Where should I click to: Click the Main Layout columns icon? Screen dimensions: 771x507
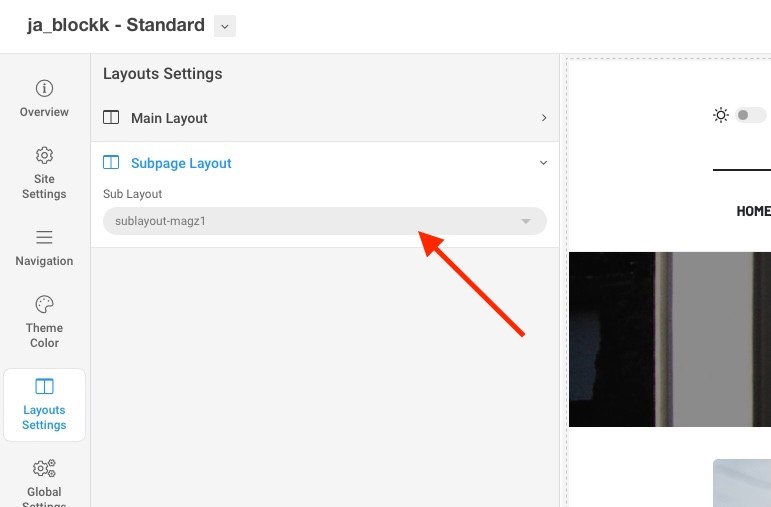(x=111, y=118)
